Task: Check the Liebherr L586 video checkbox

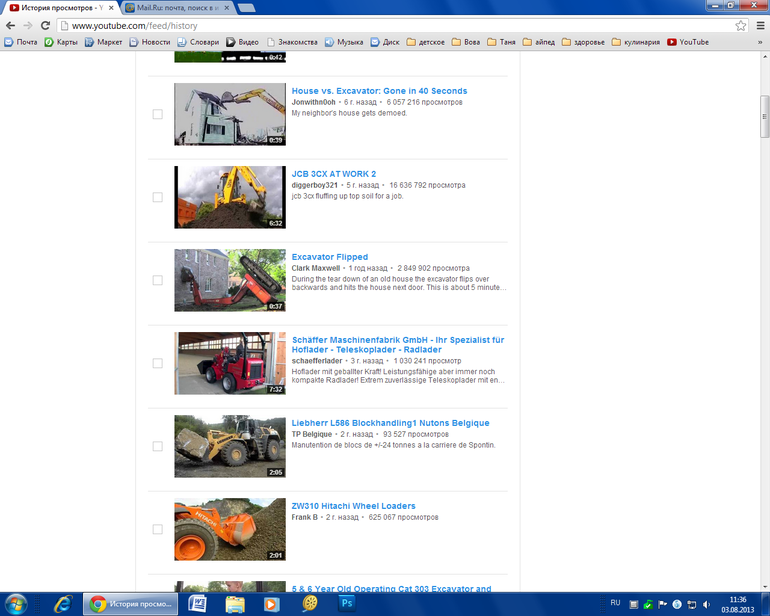Action: coord(158,446)
